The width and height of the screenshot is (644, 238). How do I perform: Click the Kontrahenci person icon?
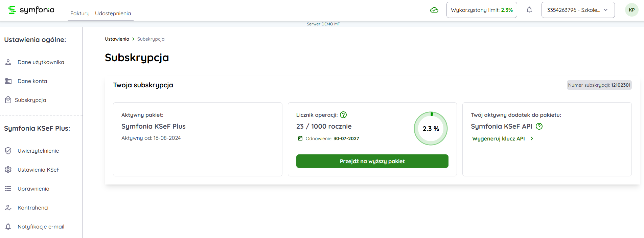tap(8, 208)
